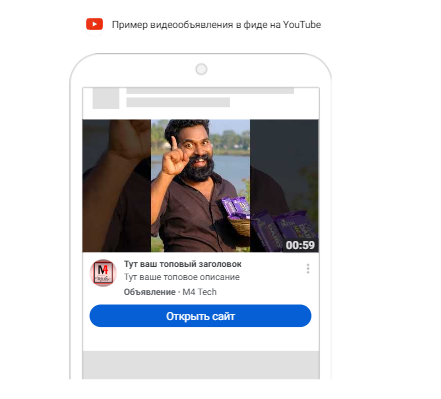Image resolution: width=441 pixels, height=399 pixels.
Task: Click the phone's front camera circle
Action: coord(201,69)
